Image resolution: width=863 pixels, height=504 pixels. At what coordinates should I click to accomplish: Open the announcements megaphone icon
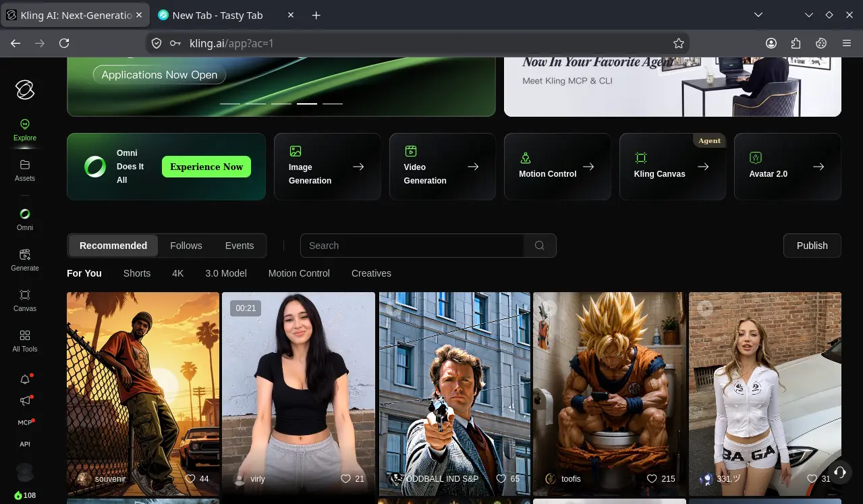pyautogui.click(x=25, y=401)
